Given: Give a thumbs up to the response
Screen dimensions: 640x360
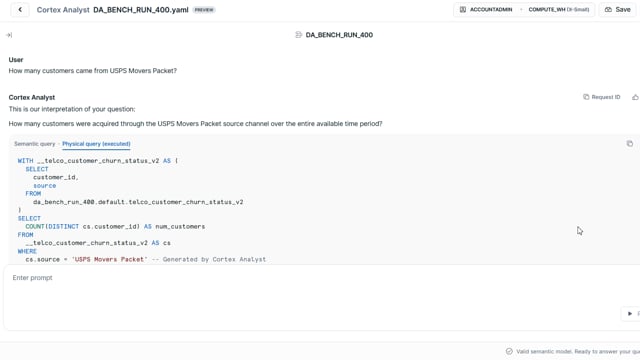Looking at the screenshot, I should (635, 97).
